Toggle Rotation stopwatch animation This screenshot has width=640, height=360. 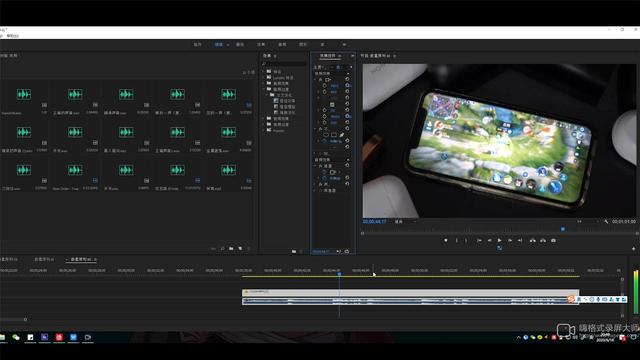(x=324, y=110)
